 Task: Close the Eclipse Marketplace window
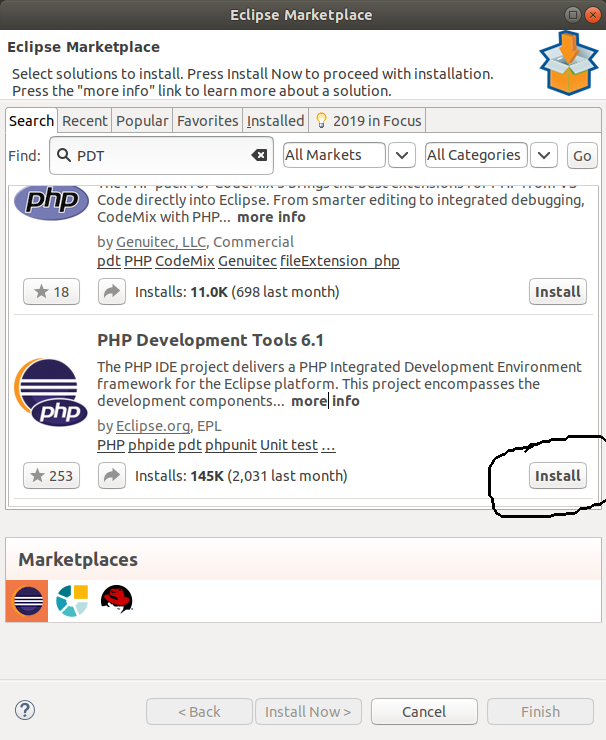[592, 15]
